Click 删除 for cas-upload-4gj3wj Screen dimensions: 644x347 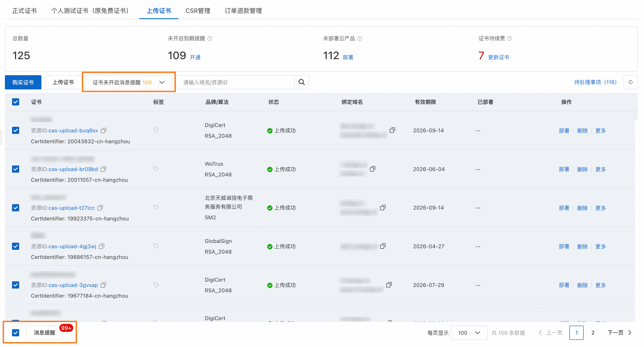coord(582,247)
